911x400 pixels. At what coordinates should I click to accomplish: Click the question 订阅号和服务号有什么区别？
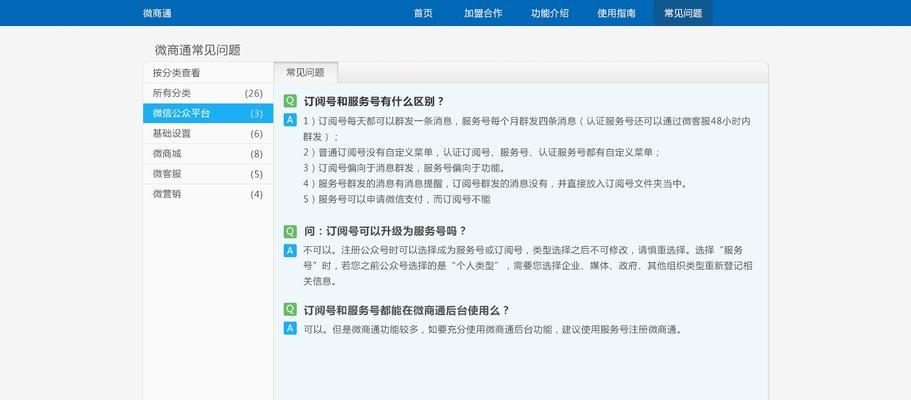[374, 101]
